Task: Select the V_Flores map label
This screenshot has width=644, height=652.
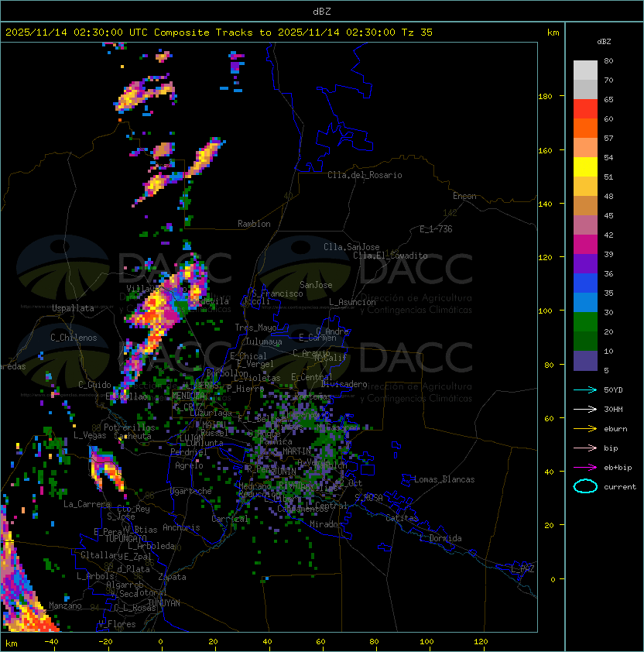Action: point(117,624)
